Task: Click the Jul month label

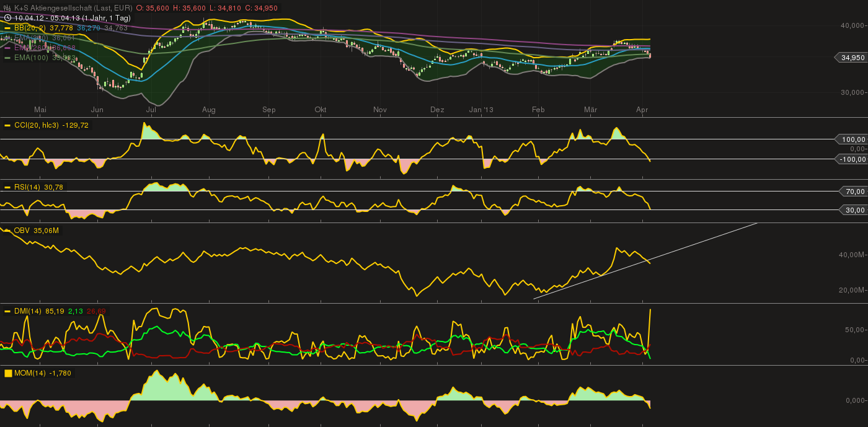Action: click(x=151, y=110)
